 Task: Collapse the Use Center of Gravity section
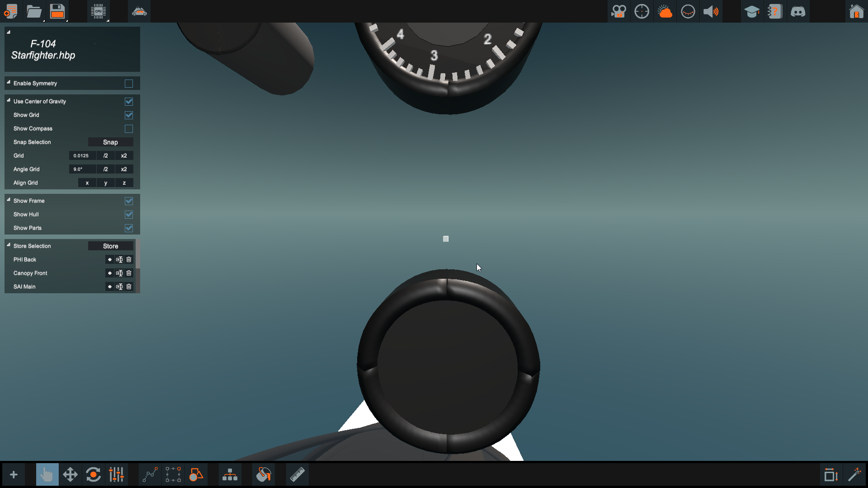click(9, 100)
